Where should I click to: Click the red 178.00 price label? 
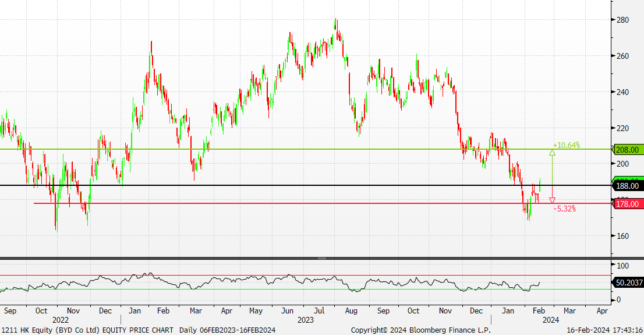coord(627,204)
